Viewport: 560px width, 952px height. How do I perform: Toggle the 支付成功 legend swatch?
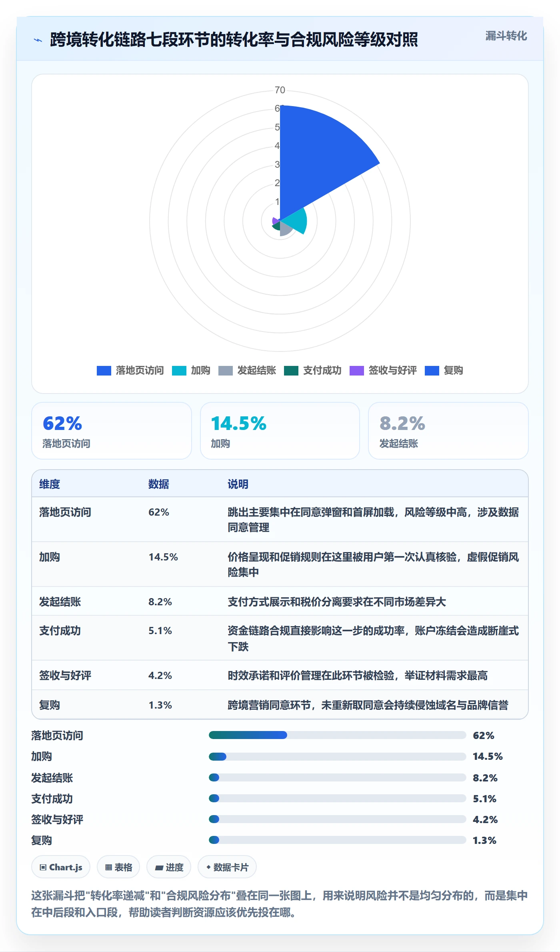[291, 371]
